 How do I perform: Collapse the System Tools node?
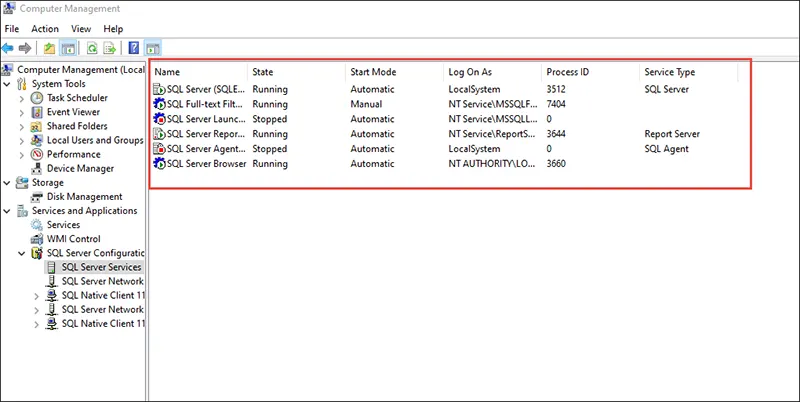pyautogui.click(x=7, y=84)
